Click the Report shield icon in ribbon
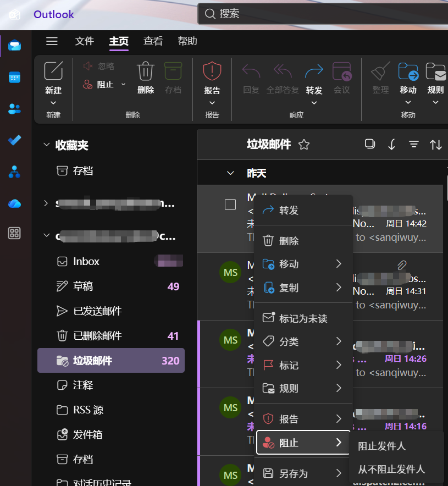Screen dimensions: 448x486 click(212, 71)
